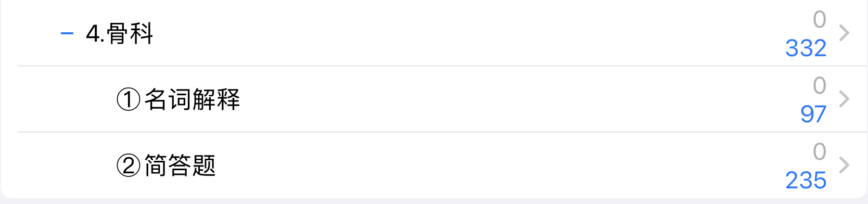
Task: Tap the blue 235 question count
Action: 806,181
